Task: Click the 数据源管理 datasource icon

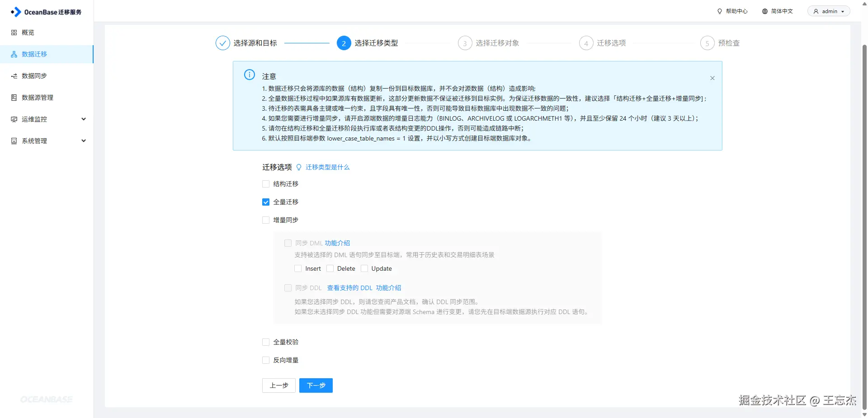Action: click(x=14, y=98)
